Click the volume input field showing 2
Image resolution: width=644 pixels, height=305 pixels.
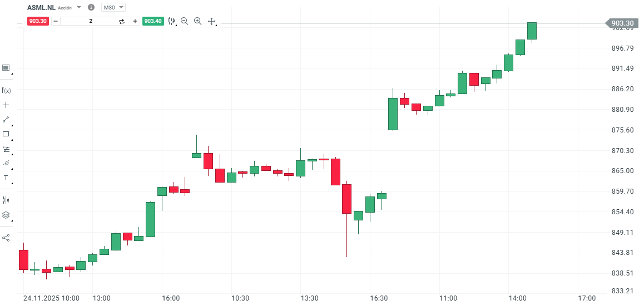91,21
